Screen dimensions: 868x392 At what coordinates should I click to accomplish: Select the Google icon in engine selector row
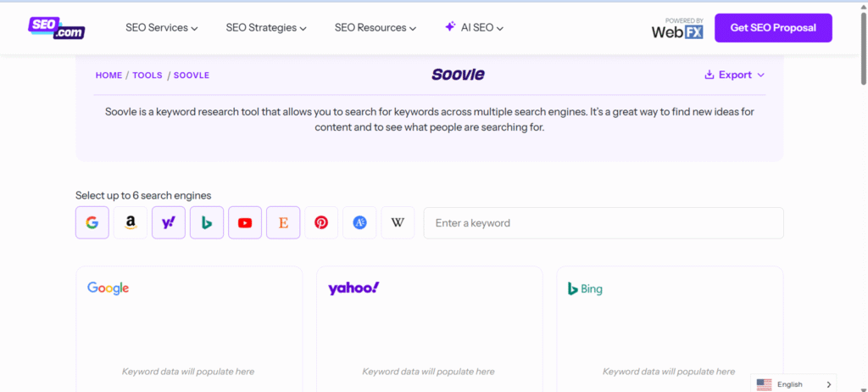[92, 222]
